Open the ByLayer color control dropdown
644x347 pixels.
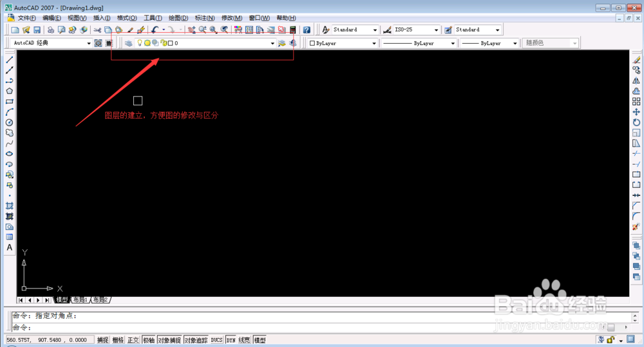coord(374,43)
